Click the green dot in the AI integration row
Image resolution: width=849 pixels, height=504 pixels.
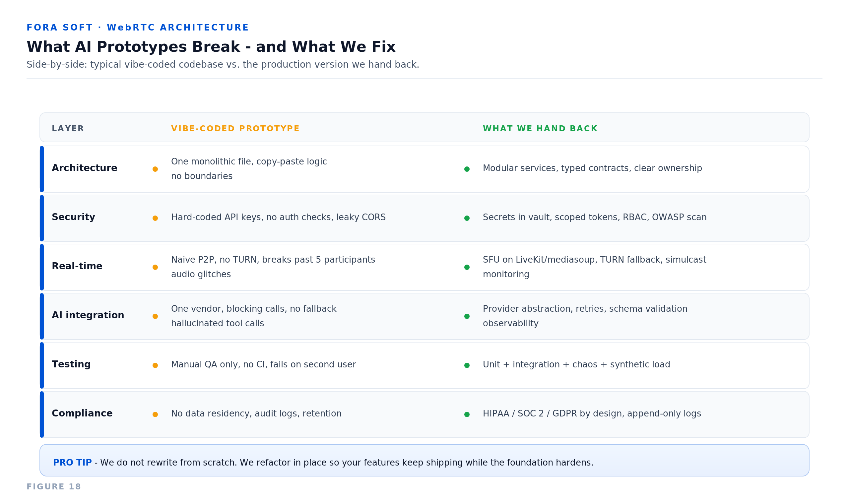[467, 316]
